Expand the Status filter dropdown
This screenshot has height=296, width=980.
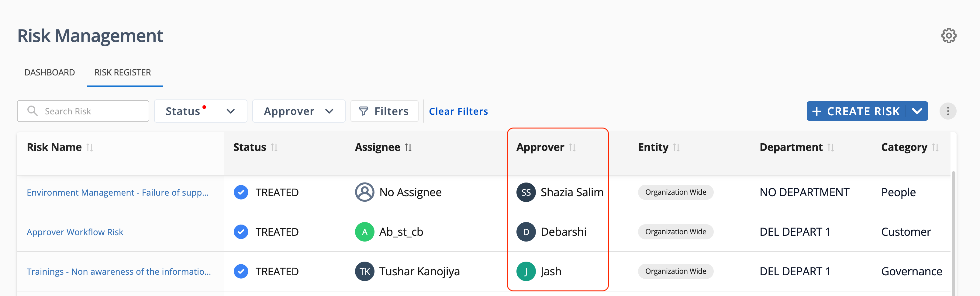[x=201, y=111]
